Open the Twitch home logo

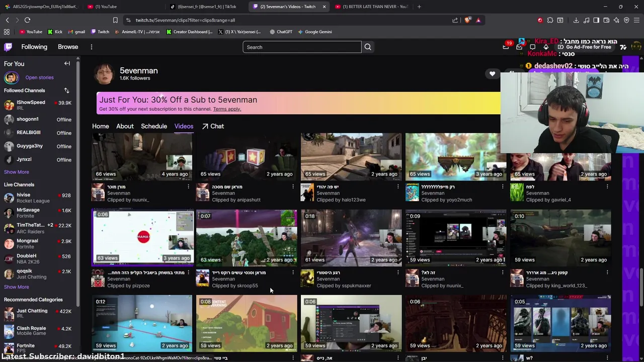(8, 47)
